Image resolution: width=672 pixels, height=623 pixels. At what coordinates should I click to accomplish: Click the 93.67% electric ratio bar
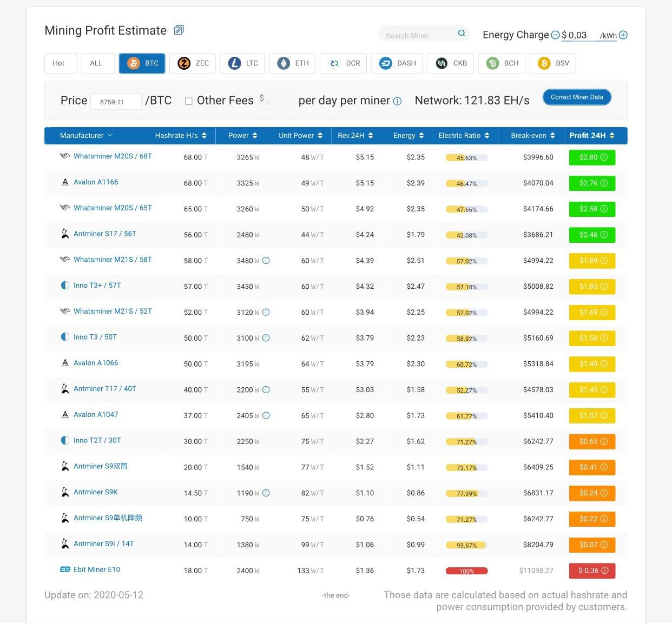(x=466, y=545)
